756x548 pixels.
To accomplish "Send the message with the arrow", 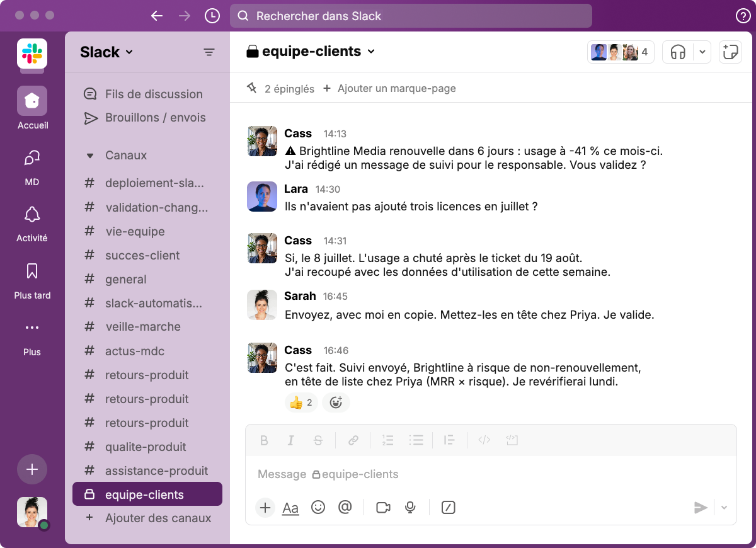I will point(701,508).
